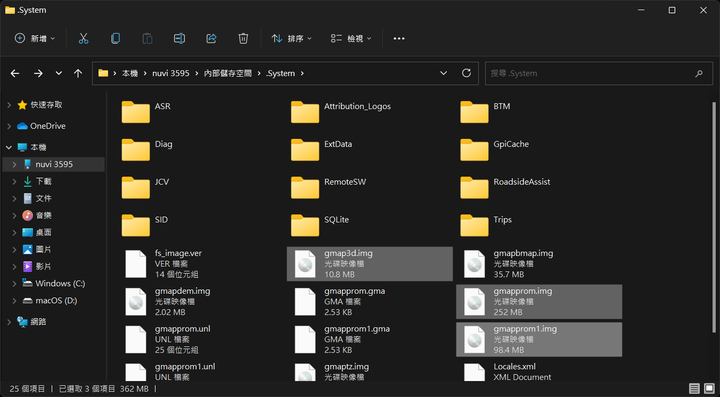The height and width of the screenshot is (397, 720).
Task: Collapse 本機 tree node
Action: 9,148
